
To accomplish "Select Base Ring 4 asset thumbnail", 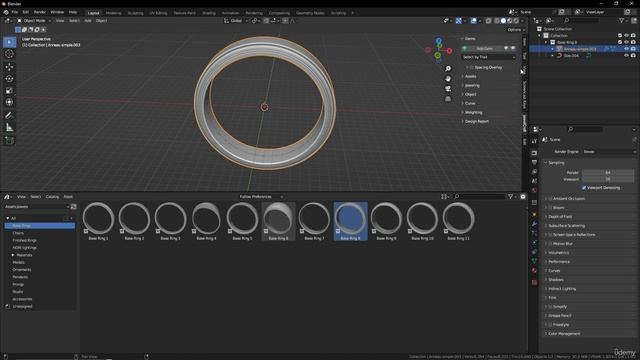I will 206,221.
